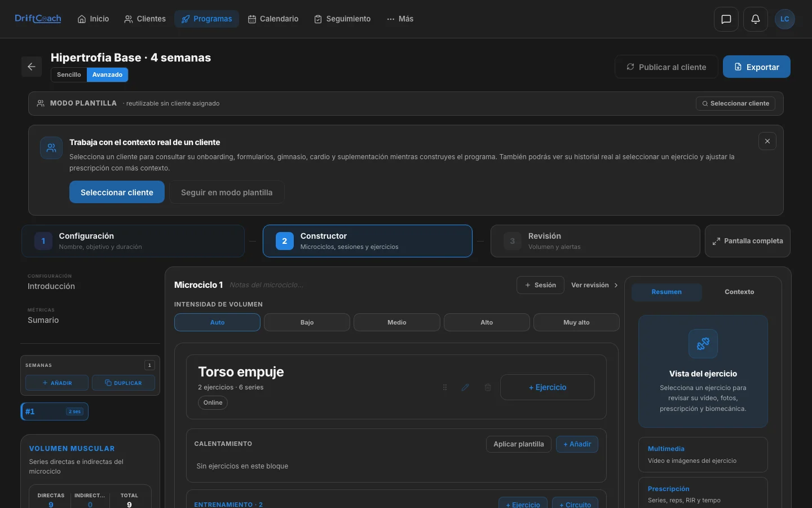This screenshot has height=508, width=812.
Task: Go to step 1 Configuración
Action: coord(133,241)
